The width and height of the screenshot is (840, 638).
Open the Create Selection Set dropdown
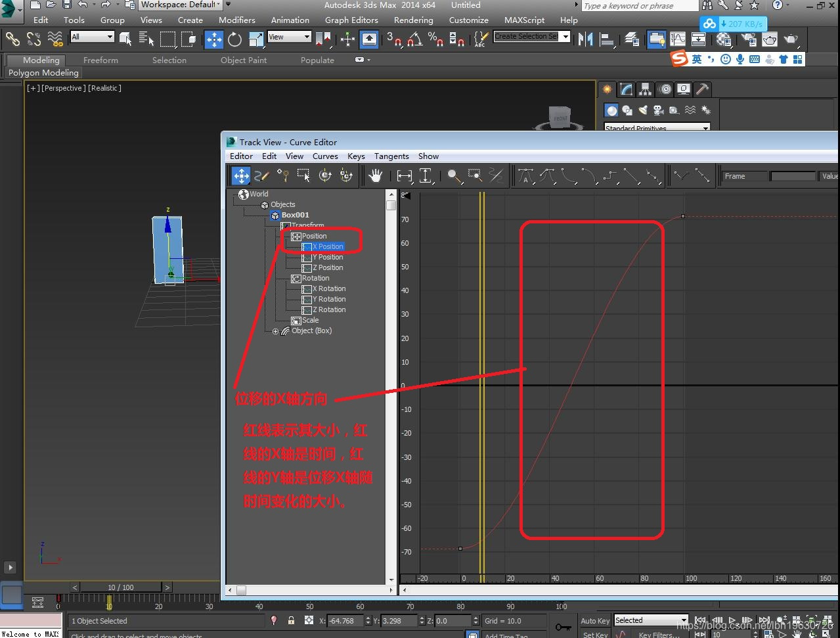[x=532, y=37]
